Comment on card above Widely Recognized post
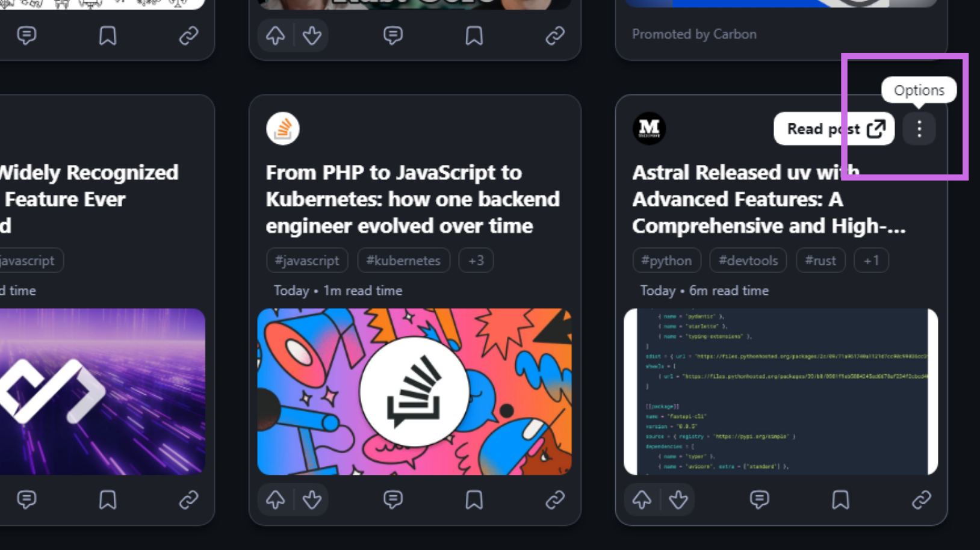 (x=26, y=36)
